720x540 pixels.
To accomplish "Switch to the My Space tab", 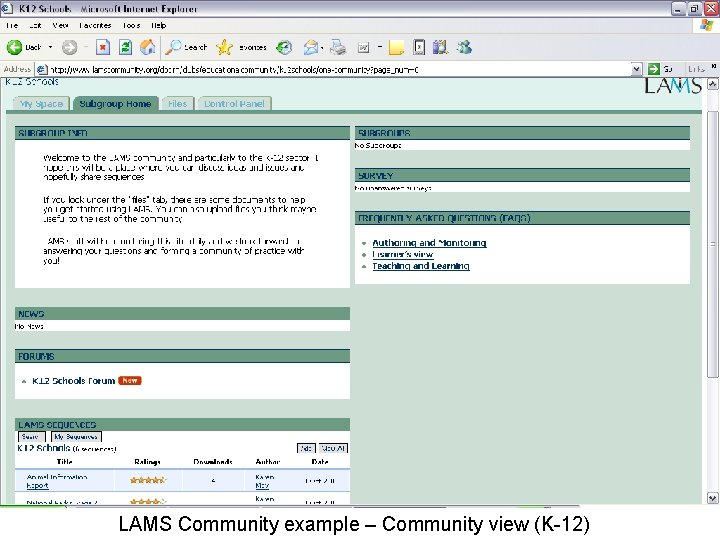I will (41, 104).
